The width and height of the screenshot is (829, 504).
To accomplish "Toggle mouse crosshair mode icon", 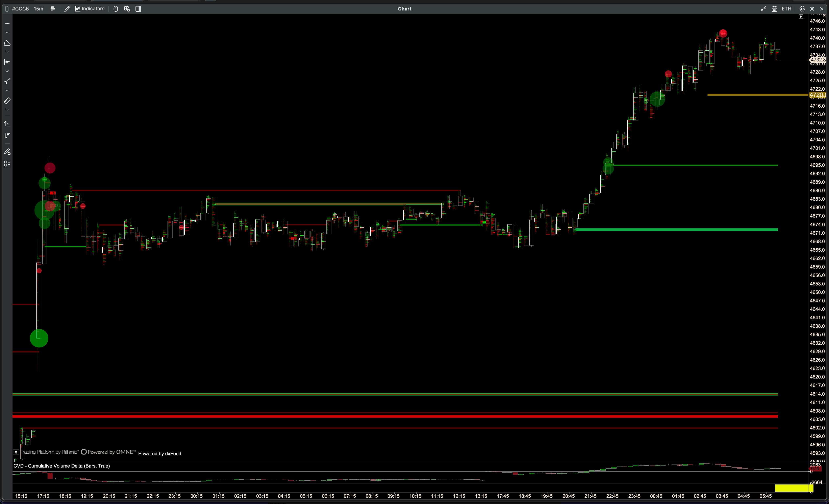I will 116,9.
